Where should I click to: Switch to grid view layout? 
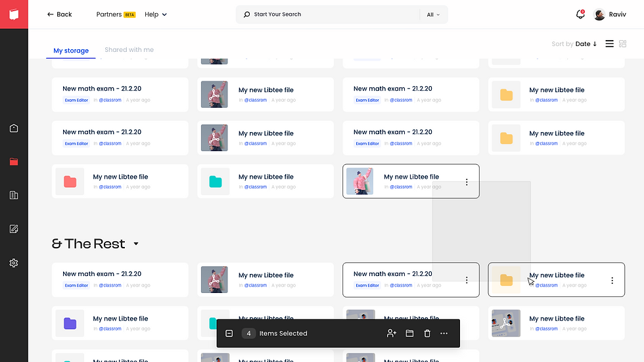coord(623,43)
